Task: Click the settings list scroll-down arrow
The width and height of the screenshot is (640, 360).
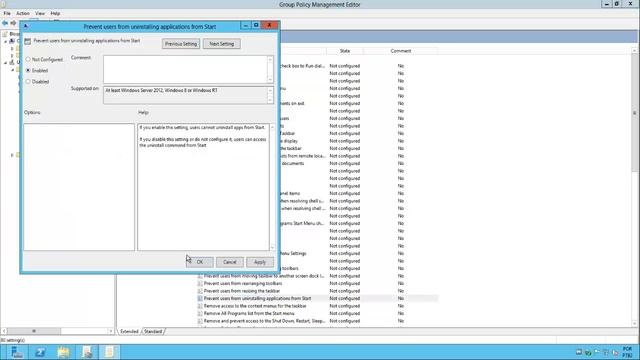Action: [634, 324]
